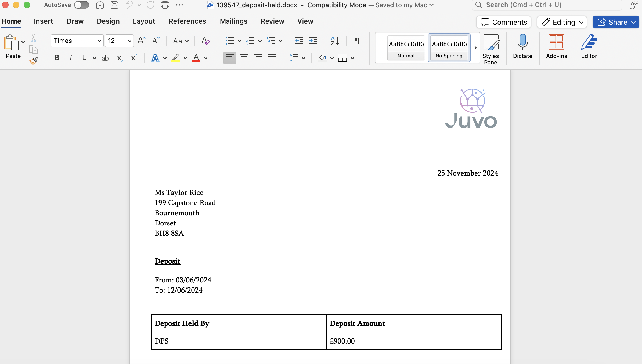Select the Strikethrough formatting icon

tap(105, 57)
